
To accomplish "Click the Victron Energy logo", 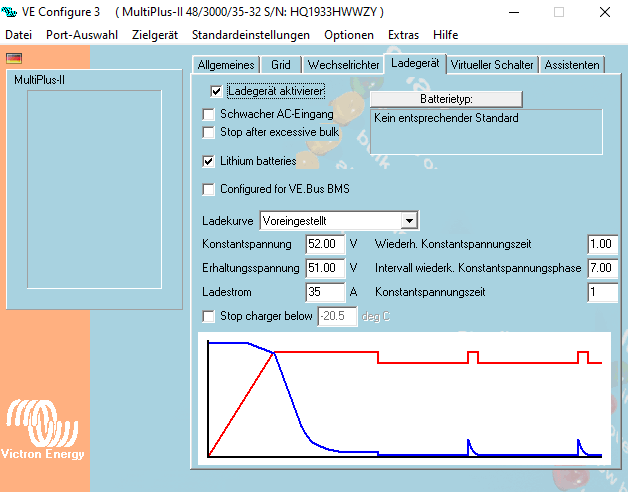I will click(42, 430).
